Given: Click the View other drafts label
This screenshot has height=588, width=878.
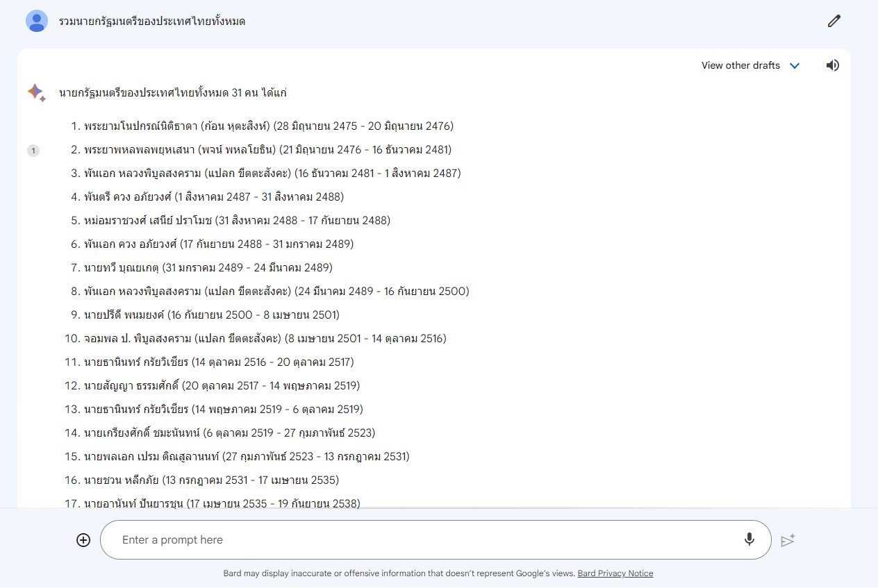Looking at the screenshot, I should [740, 65].
